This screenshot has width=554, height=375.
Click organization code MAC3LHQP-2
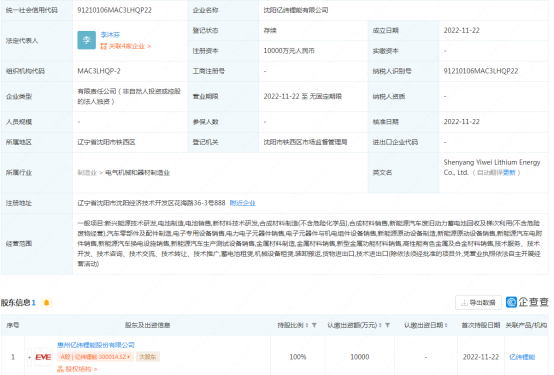click(x=99, y=71)
